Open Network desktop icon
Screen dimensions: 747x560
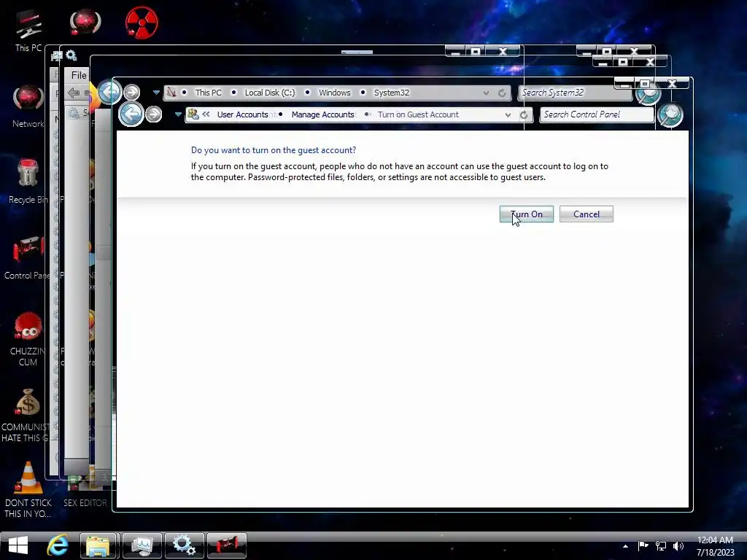(28, 106)
